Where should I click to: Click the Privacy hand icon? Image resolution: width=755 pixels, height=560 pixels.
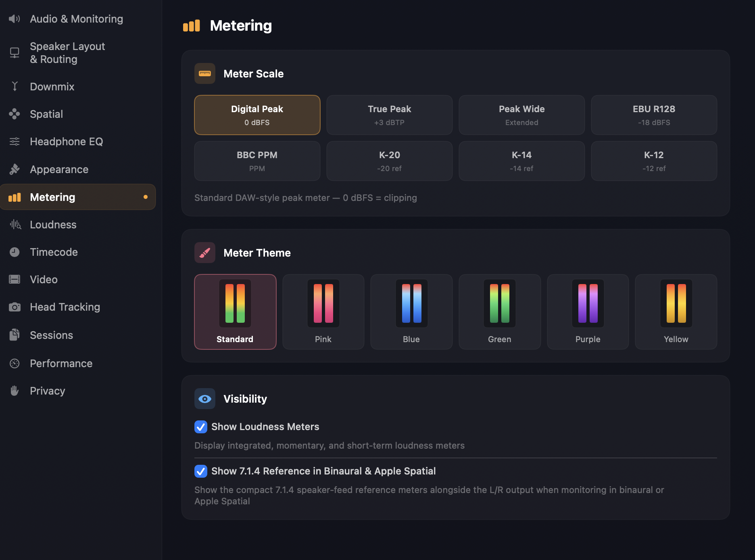click(15, 391)
